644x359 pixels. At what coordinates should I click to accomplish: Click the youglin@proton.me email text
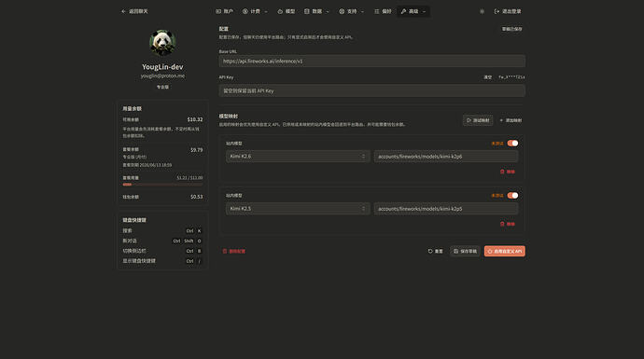click(x=162, y=76)
